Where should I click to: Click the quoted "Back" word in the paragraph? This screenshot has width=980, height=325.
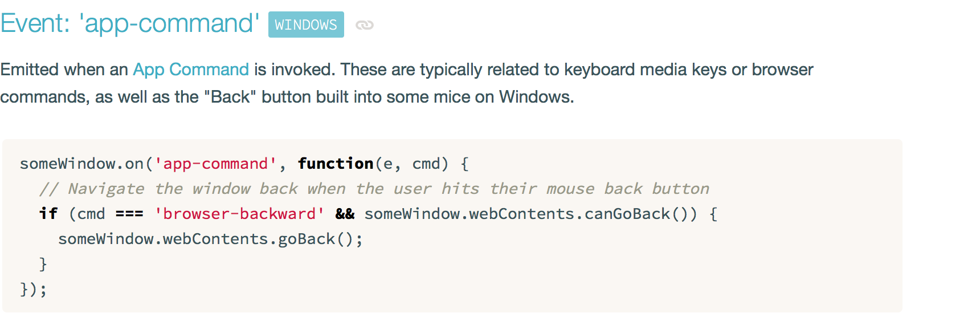tap(230, 97)
